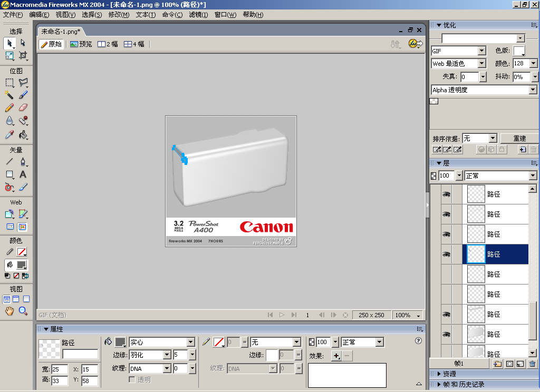Open the GIF export format dropdown
This screenshot has height=392, width=540.
coord(482,51)
